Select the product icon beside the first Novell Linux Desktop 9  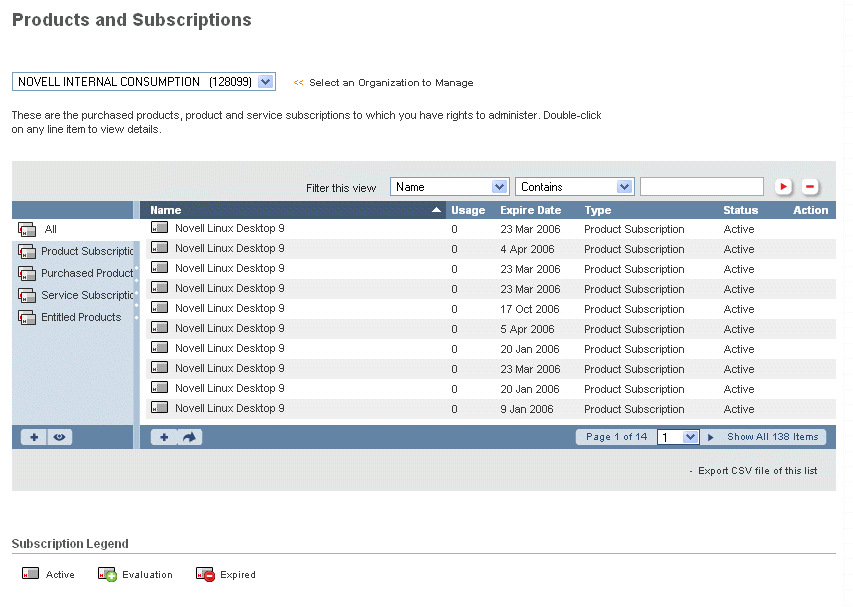[160, 229]
